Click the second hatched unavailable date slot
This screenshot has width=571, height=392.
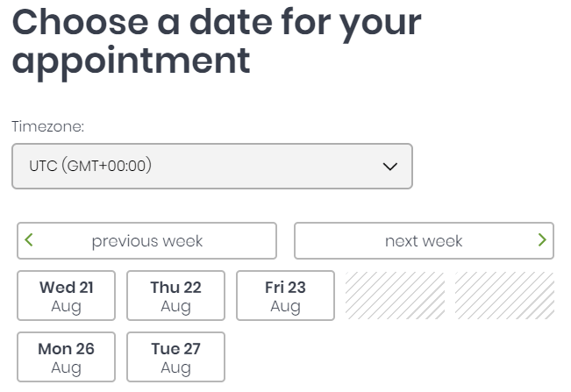click(504, 296)
